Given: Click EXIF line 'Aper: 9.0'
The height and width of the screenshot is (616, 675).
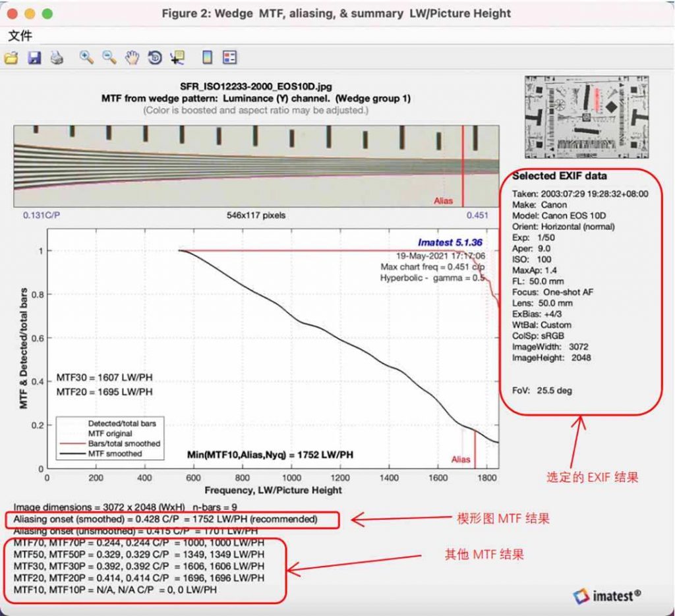Looking at the screenshot, I should tap(531, 248).
